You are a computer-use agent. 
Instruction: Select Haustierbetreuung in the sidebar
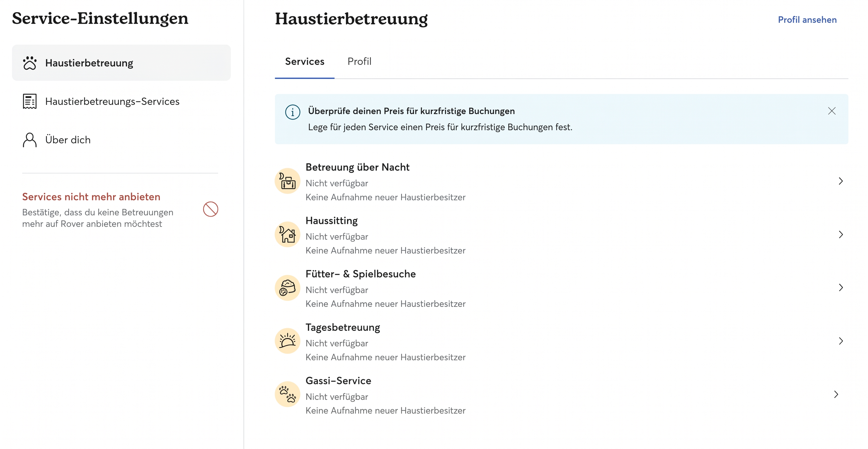[121, 63]
